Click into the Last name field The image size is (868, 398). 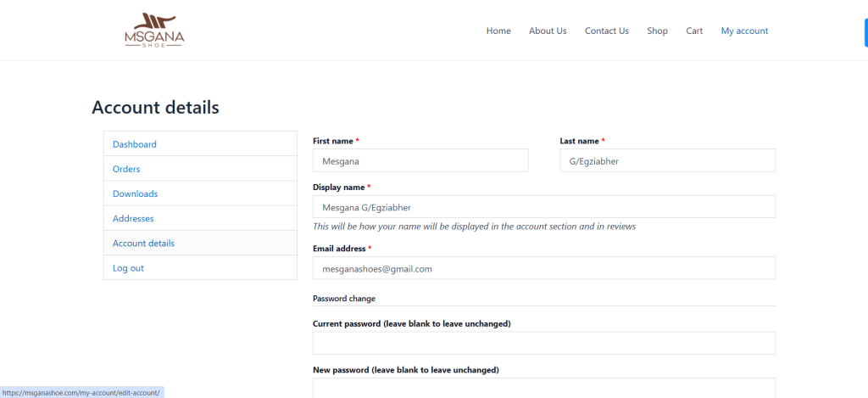click(667, 160)
